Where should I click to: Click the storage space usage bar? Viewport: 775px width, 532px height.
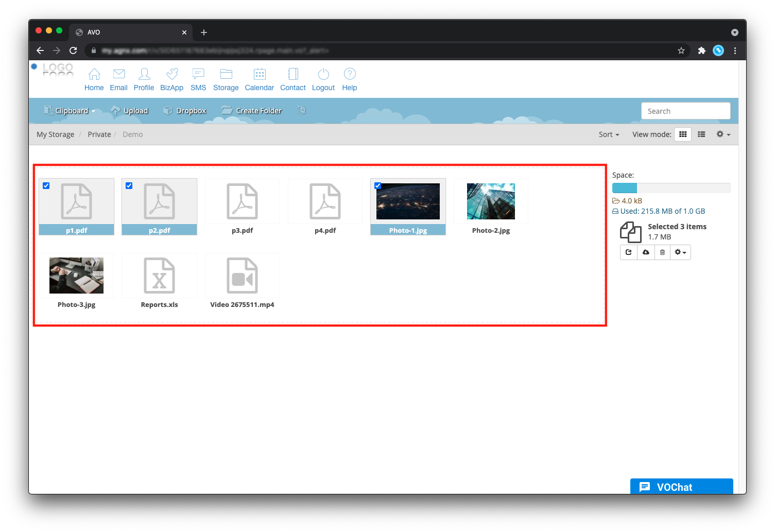tap(671, 188)
